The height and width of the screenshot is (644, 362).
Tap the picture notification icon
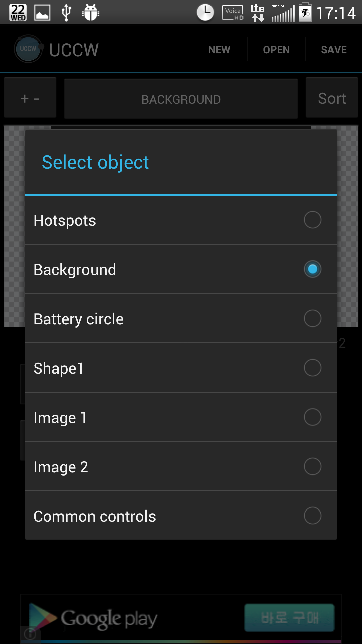[42, 13]
